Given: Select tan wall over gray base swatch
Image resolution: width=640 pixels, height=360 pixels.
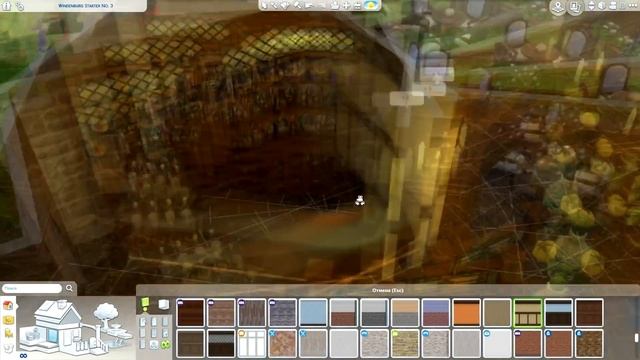Looking at the screenshot, I should [x=405, y=313].
